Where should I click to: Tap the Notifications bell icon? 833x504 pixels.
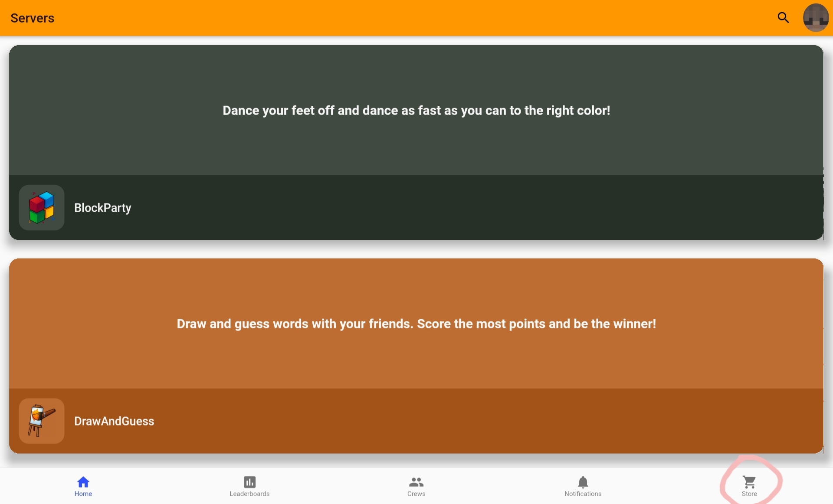click(583, 482)
